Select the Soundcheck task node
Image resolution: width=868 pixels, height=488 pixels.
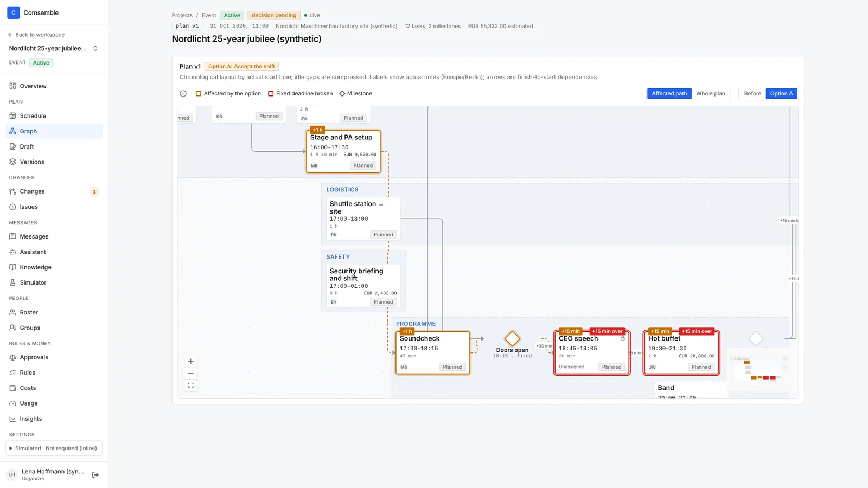coord(433,353)
